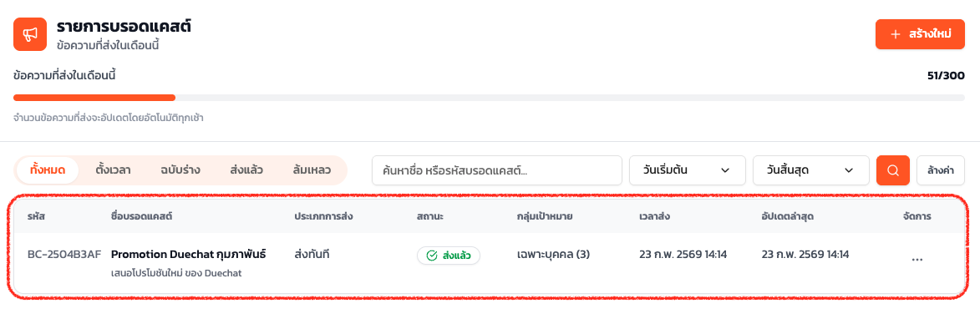The width and height of the screenshot is (980, 329).
Task: Click the รายการบรอดแคสต์ page title
Action: [x=124, y=27]
